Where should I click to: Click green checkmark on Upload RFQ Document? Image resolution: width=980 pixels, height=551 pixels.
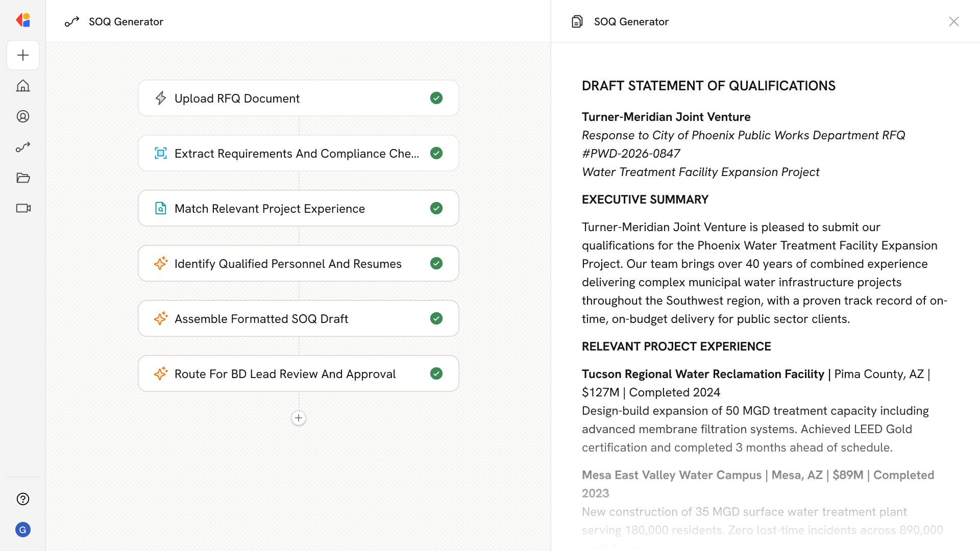436,98
